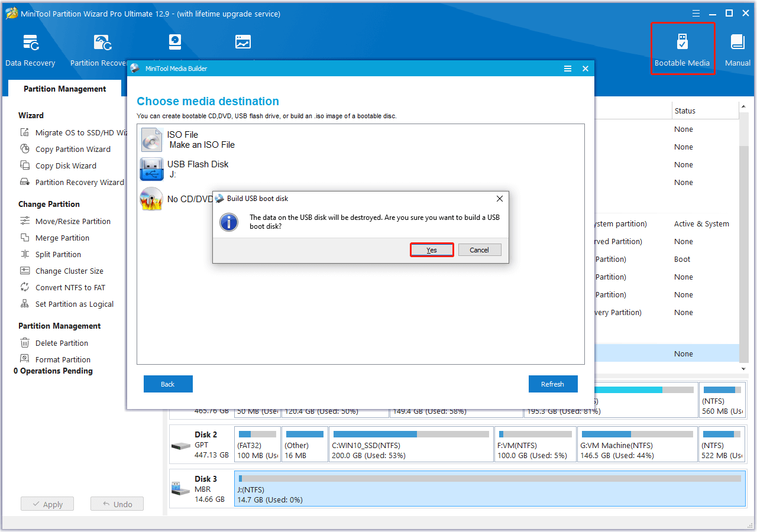Pick Convert NTFS to FAT
Screen dimensions: 757x532
[x=62, y=288]
